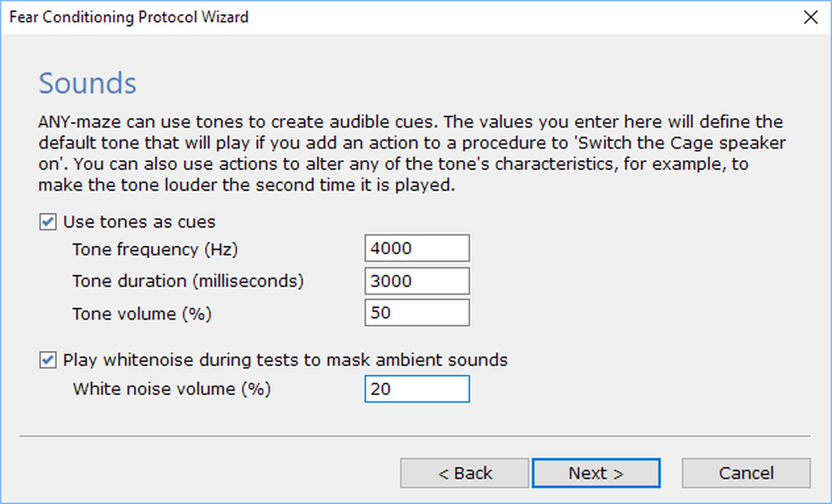This screenshot has height=504, width=832.
Task: Proceed with the Next button
Action: coord(596,473)
